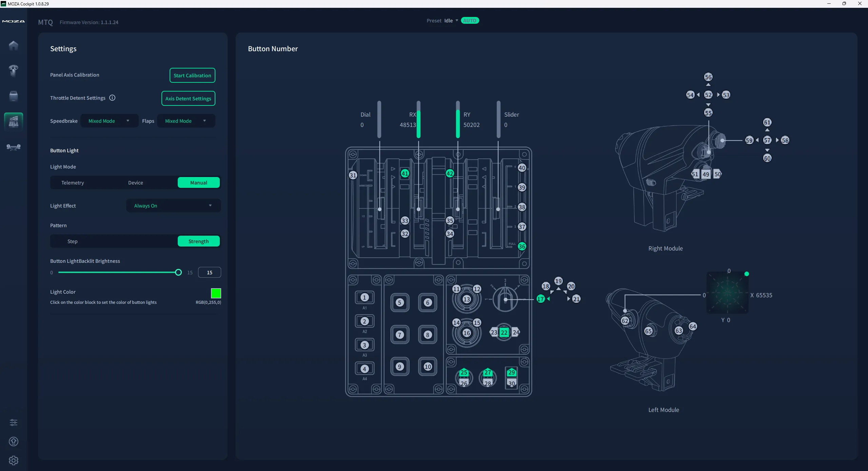868x471 pixels.
Task: Click the Throttle Detent info icon
Action: (112, 98)
